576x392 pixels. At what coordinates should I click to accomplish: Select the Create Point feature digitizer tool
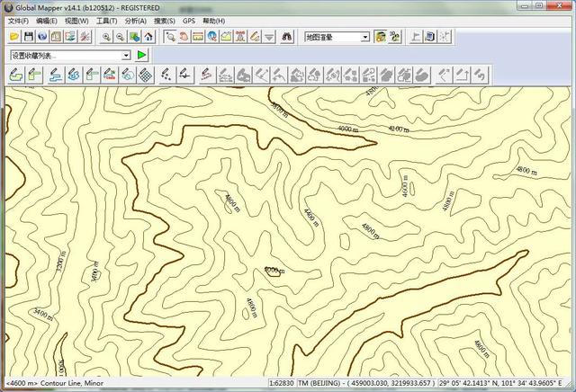(x=167, y=75)
